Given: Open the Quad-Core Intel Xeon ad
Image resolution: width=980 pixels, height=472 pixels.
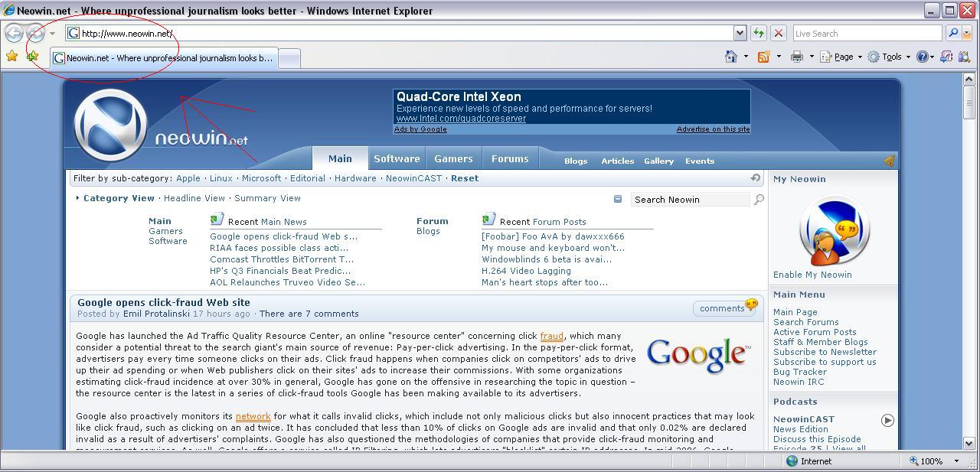Looking at the screenshot, I should point(459,97).
